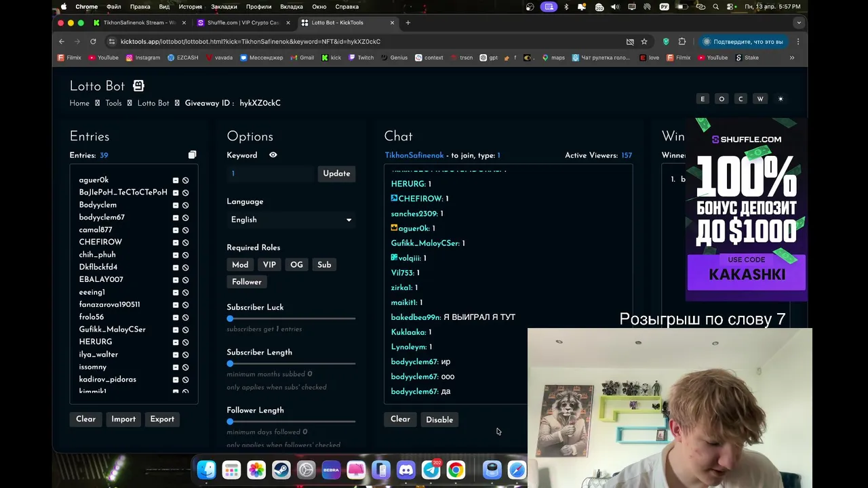Viewport: 868px width, 488px height.
Task: Ban kadirov_pidoras using the block icon
Action: tap(185, 380)
